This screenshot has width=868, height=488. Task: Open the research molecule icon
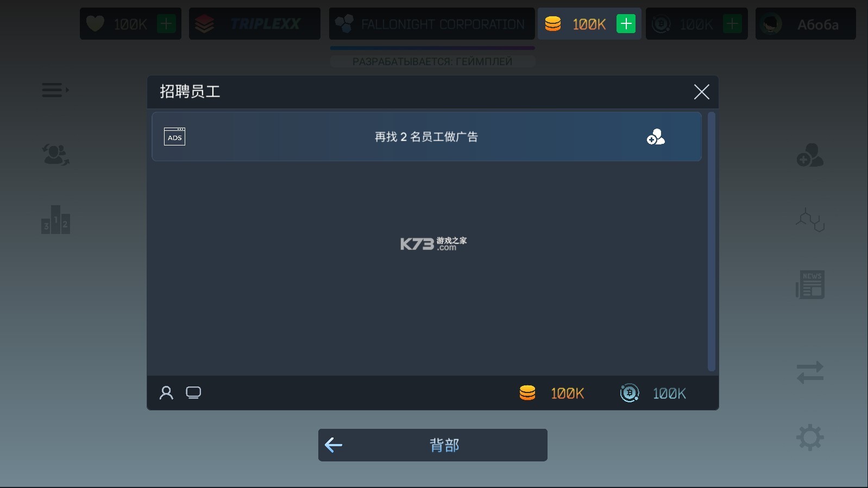point(810,219)
